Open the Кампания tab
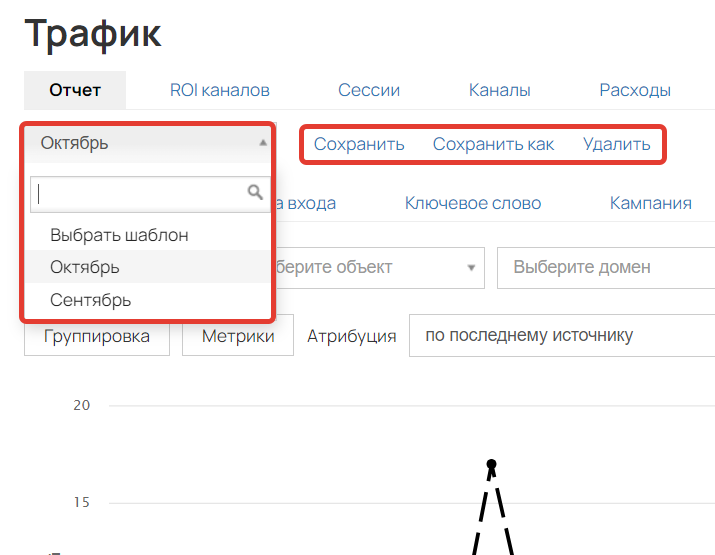The height and width of the screenshot is (555, 715). (x=651, y=203)
